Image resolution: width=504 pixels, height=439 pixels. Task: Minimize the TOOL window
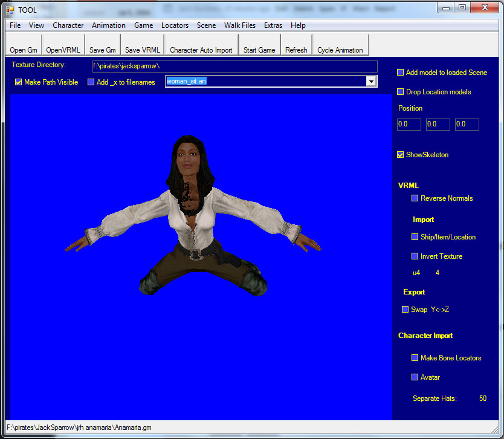pos(446,8)
